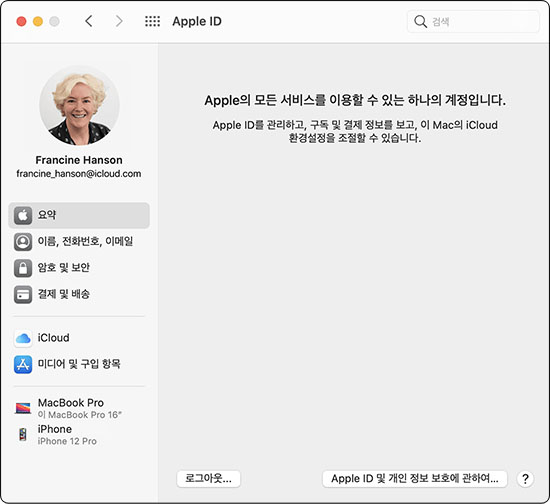Go back with the left chevron
Screen dimensions: 550x504
point(89,21)
